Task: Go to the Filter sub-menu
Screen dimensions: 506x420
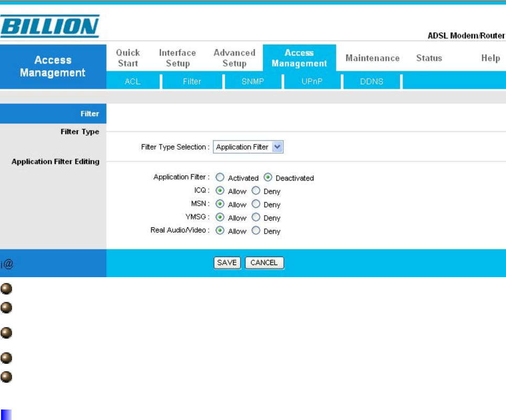Action: pos(192,81)
